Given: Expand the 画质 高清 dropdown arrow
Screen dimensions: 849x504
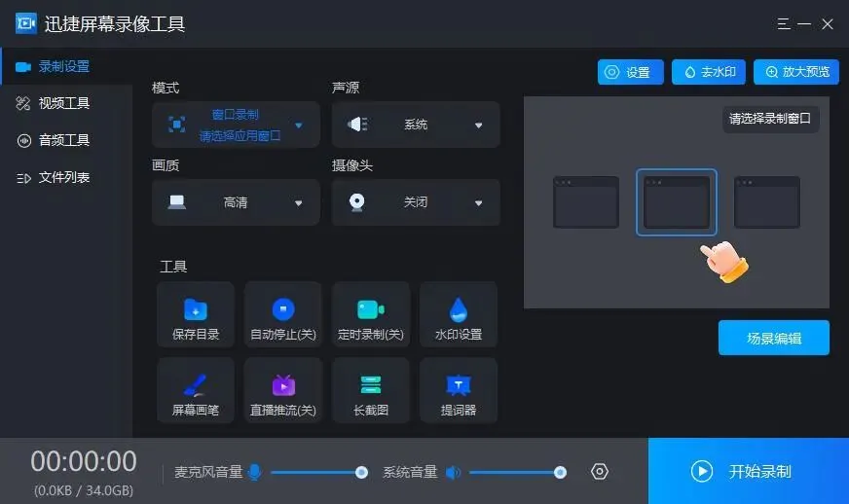Looking at the screenshot, I should (x=299, y=203).
